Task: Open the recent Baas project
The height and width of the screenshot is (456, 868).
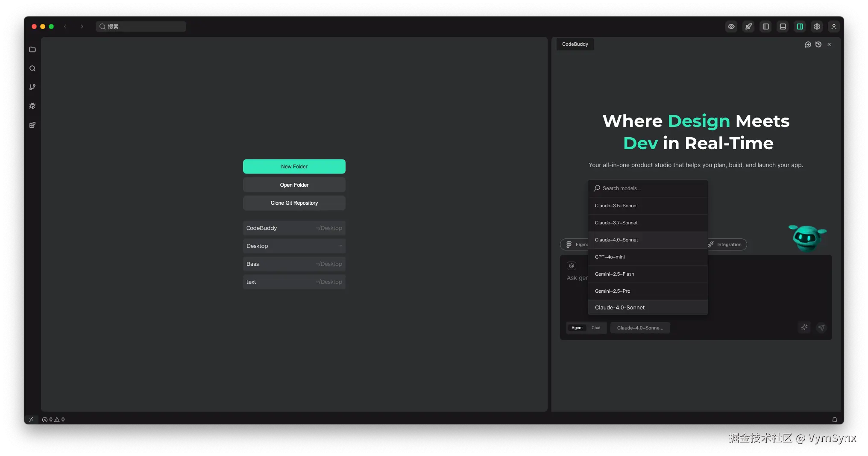Action: click(294, 264)
